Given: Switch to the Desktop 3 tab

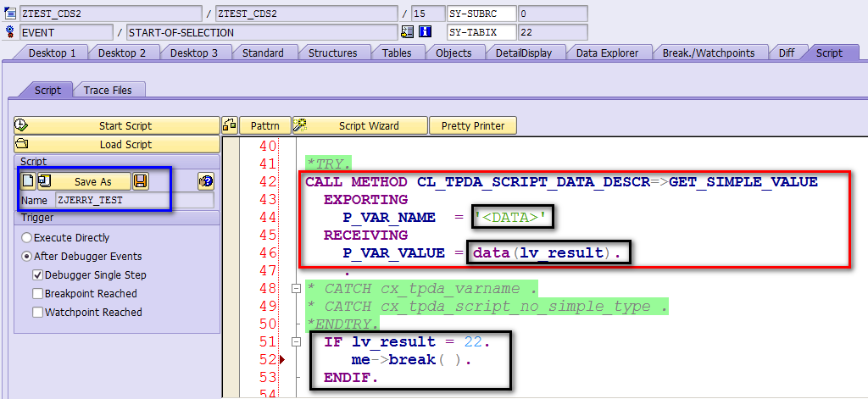Looking at the screenshot, I should pos(194,53).
